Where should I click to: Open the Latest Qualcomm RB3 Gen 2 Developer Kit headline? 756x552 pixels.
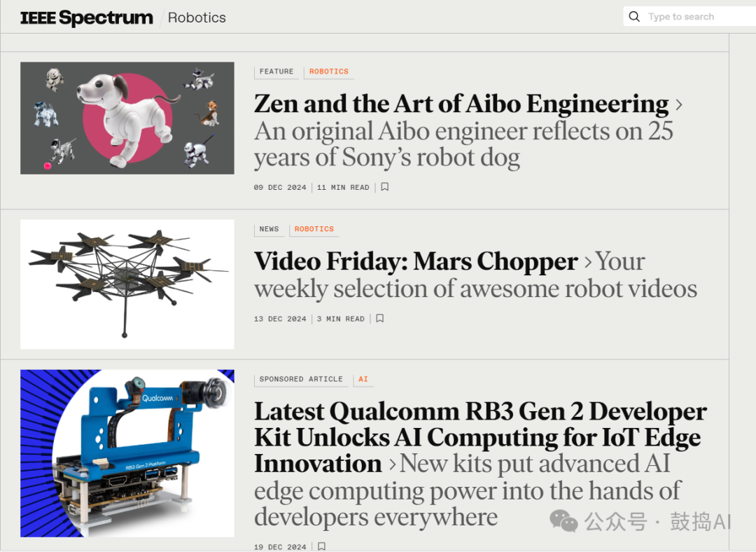click(480, 438)
